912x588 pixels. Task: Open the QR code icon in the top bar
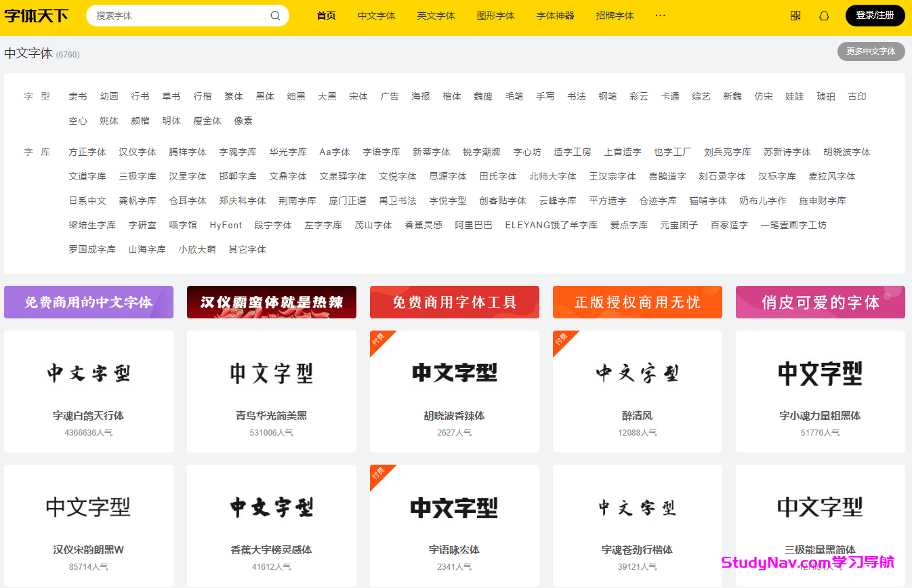click(x=795, y=15)
